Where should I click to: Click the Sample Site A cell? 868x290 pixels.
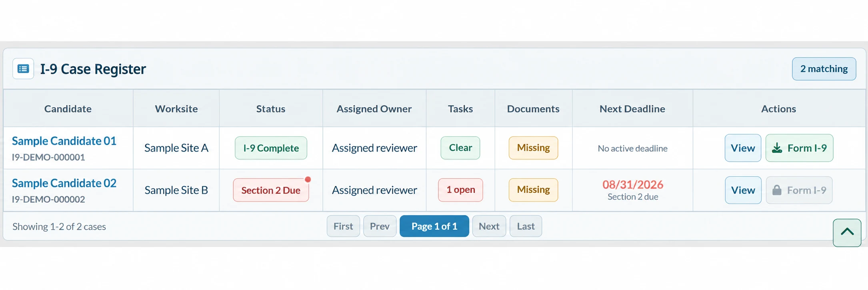coord(176,148)
